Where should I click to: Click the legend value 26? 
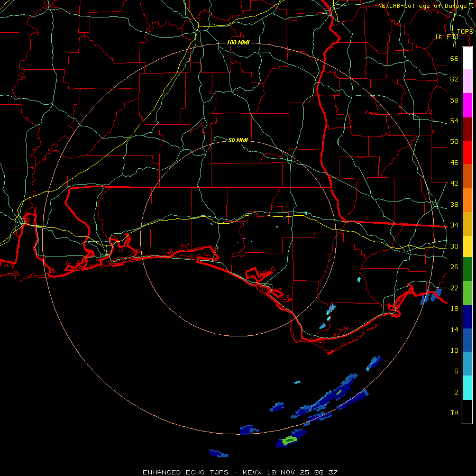(x=454, y=267)
